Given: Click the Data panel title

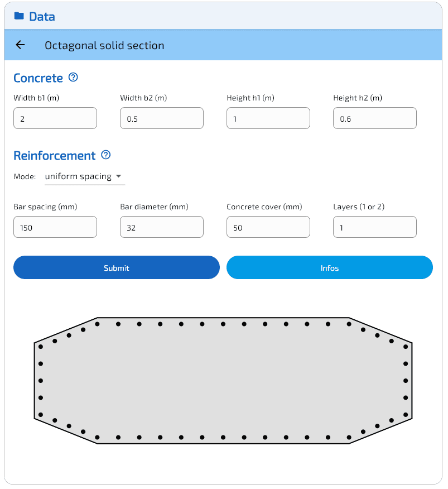Looking at the screenshot, I should click(42, 16).
